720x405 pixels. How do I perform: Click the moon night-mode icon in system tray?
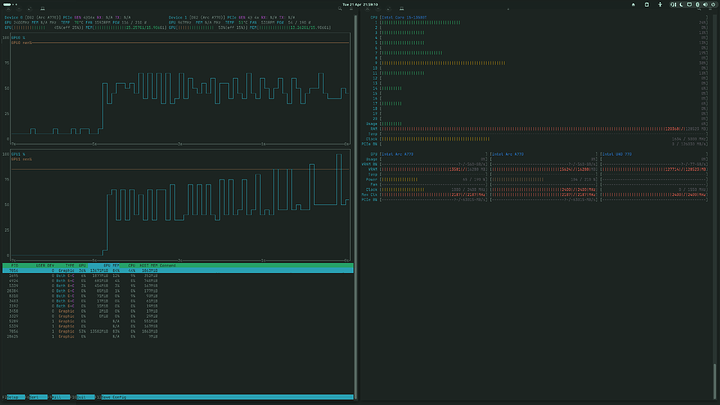click(681, 5)
